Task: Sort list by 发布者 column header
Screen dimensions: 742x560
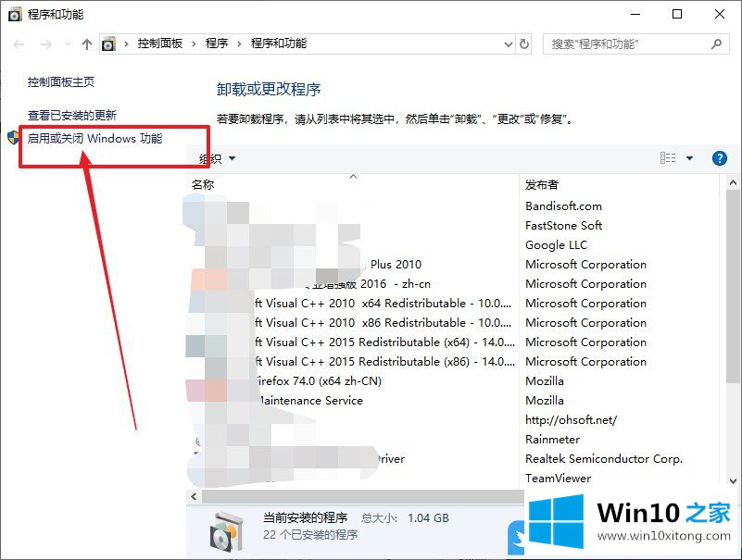Action: (x=541, y=185)
